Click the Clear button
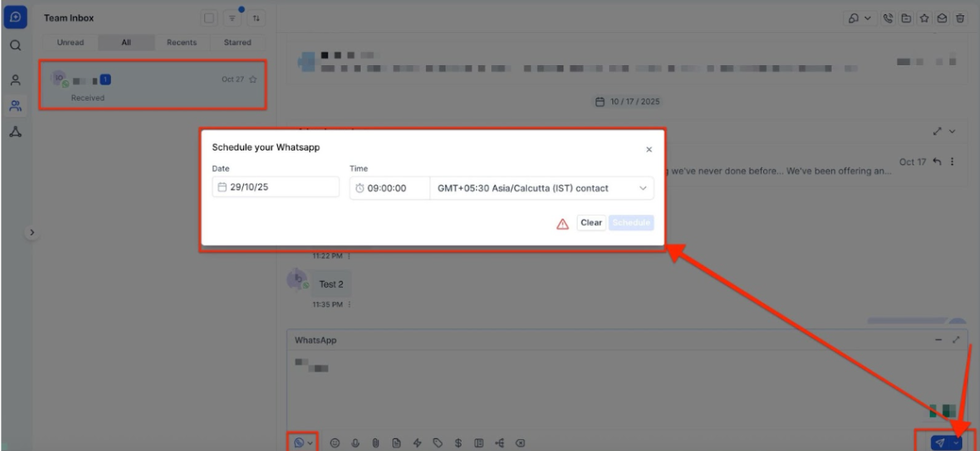Viewport: 980px width, 451px height. pyautogui.click(x=591, y=223)
